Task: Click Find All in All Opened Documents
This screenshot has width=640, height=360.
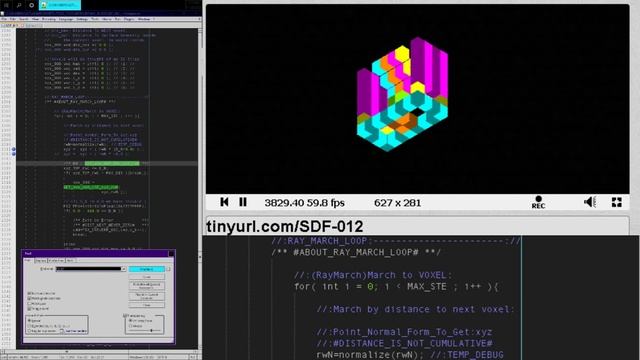Action: pos(147,286)
